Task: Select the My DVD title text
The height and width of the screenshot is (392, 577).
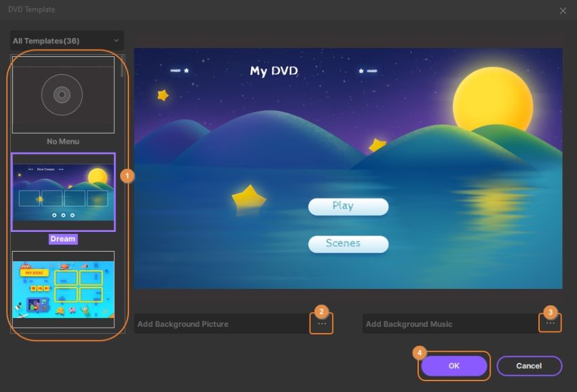Action: pos(274,71)
